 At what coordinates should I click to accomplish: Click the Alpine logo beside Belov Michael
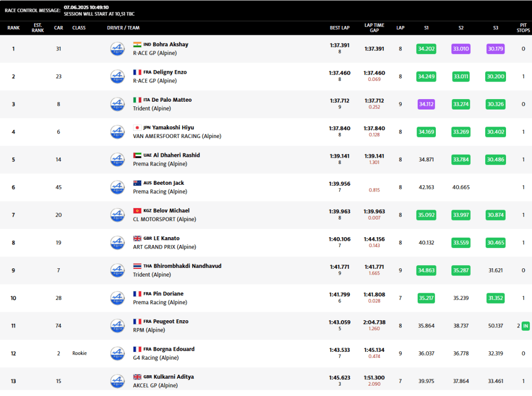(x=117, y=215)
